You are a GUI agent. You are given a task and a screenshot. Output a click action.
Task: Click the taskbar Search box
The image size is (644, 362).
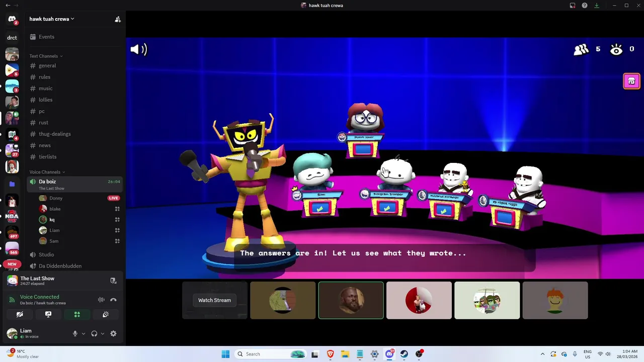click(x=271, y=354)
